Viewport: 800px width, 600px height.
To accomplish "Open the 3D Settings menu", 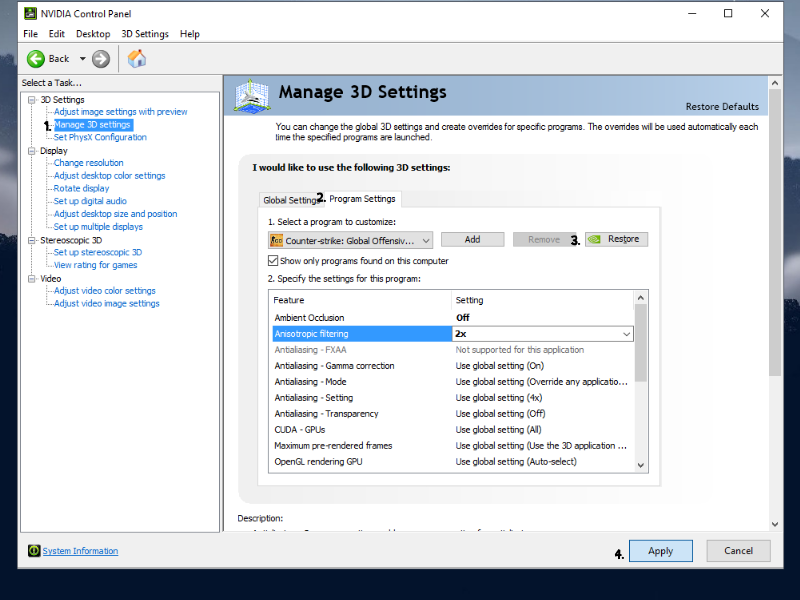I will [145, 34].
